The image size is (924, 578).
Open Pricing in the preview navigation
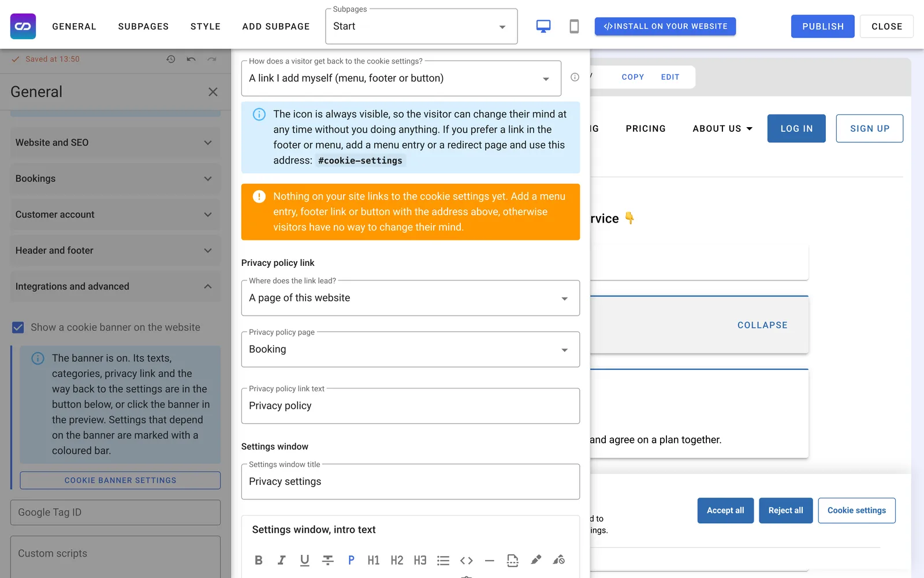pyautogui.click(x=646, y=129)
